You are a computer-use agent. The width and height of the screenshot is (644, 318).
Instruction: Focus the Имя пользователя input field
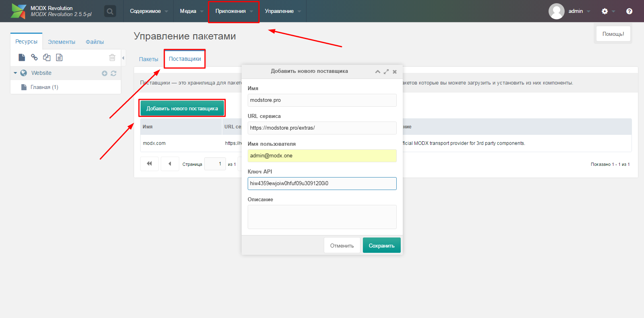click(322, 156)
